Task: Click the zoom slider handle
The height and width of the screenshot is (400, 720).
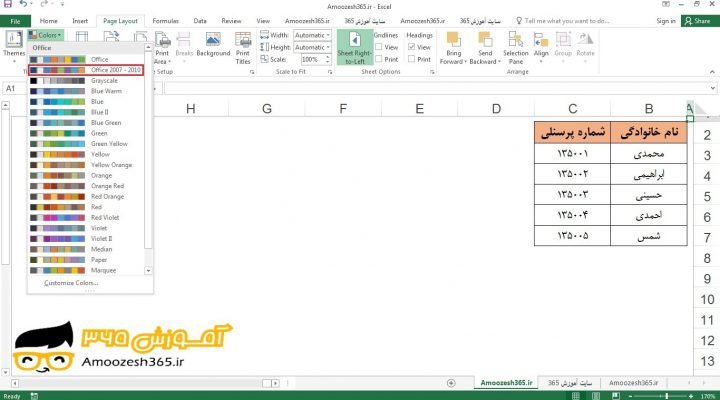Action: pos(667,396)
